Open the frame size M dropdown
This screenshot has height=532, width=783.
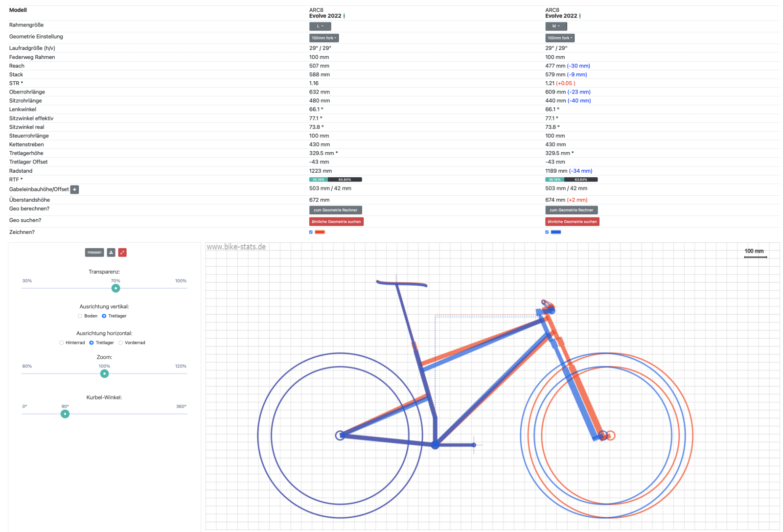pos(556,26)
